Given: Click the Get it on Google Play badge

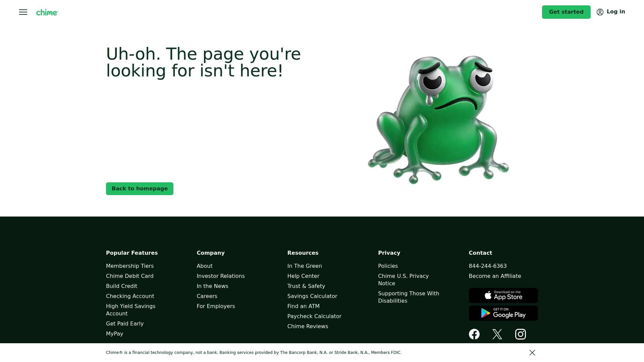Looking at the screenshot, I should pos(503,313).
